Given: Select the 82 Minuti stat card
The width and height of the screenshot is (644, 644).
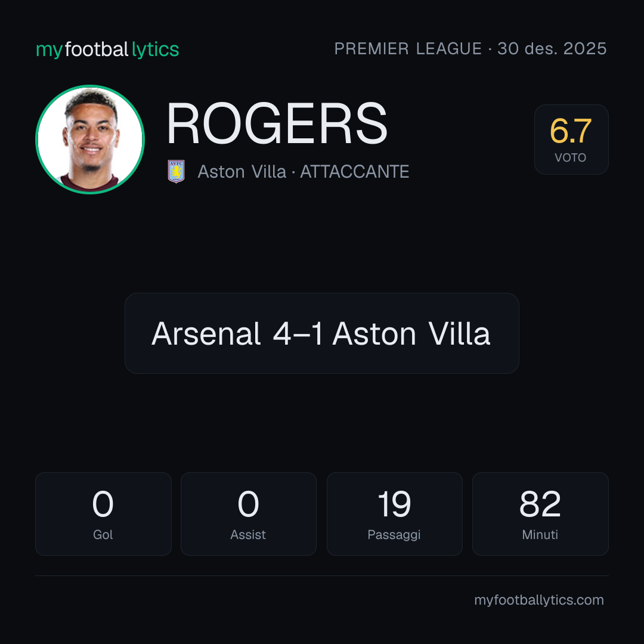Looking at the screenshot, I should tap(540, 514).
